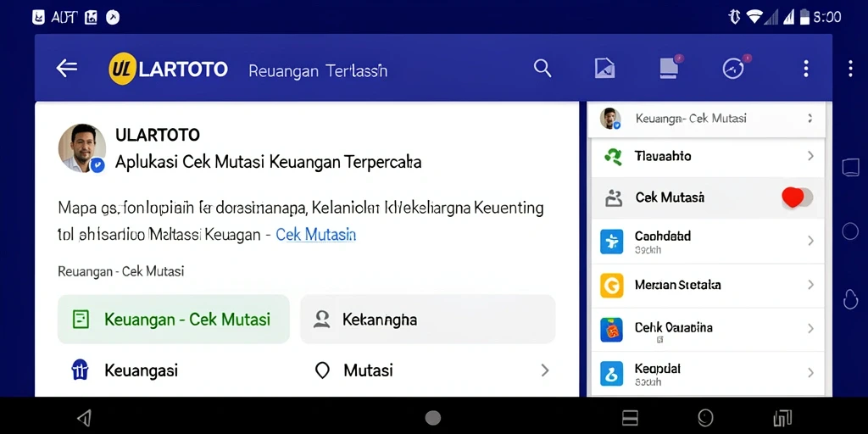
Task: Open the Meraan Stetaka list item
Action: pos(708,286)
